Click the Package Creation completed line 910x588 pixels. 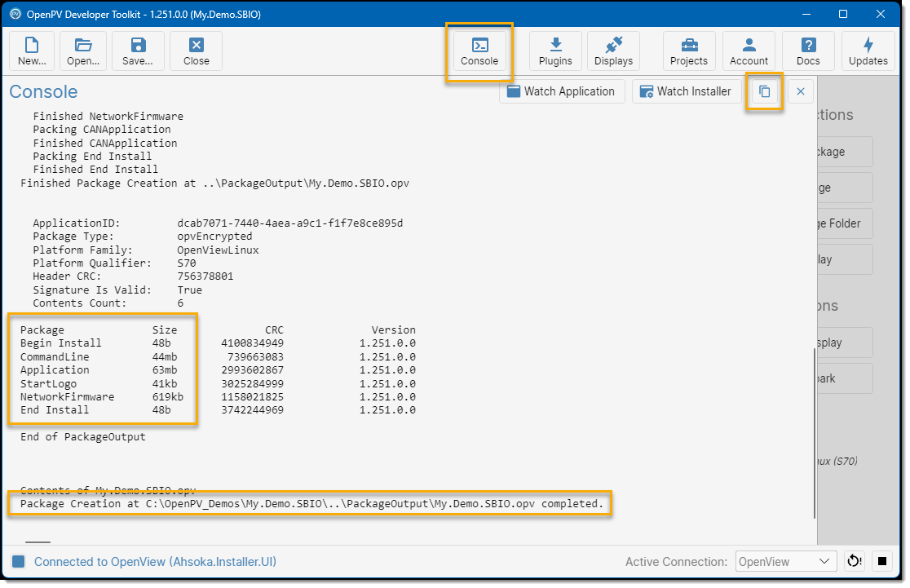point(312,504)
